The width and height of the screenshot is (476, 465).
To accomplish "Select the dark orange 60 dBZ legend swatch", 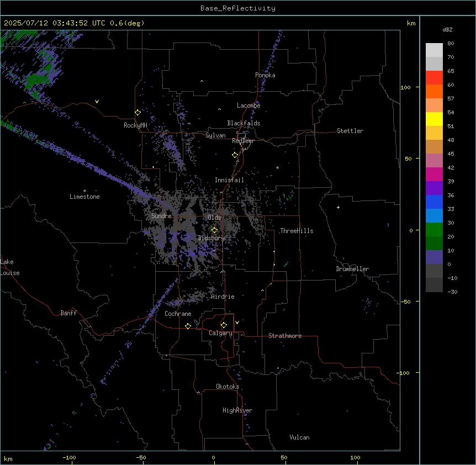I will (x=434, y=91).
